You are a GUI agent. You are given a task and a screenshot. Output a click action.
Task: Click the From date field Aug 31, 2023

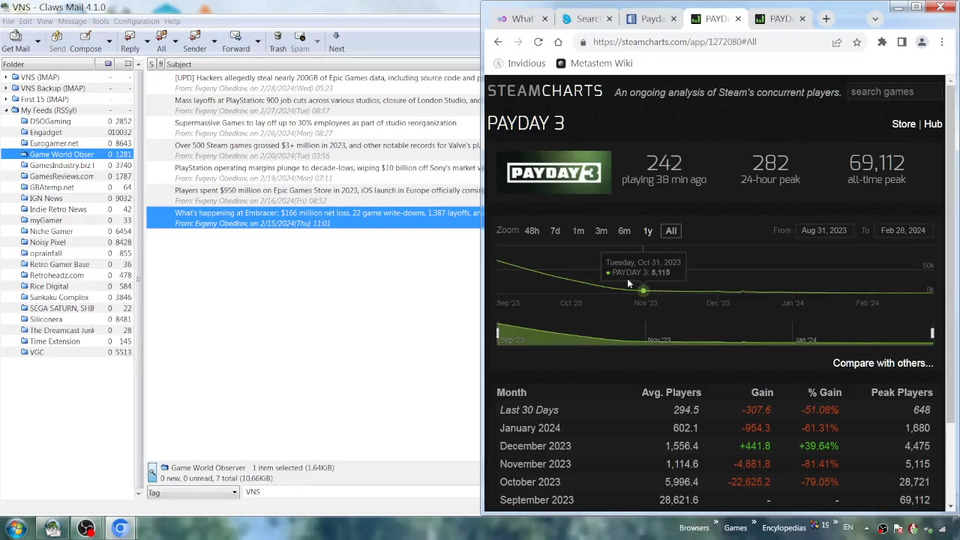coord(823,231)
